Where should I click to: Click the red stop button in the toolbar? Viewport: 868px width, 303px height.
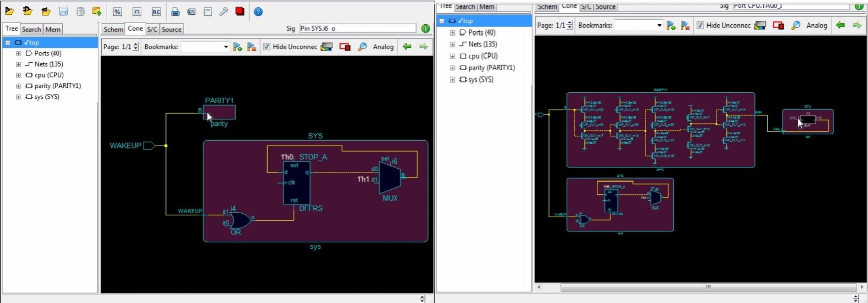(240, 11)
